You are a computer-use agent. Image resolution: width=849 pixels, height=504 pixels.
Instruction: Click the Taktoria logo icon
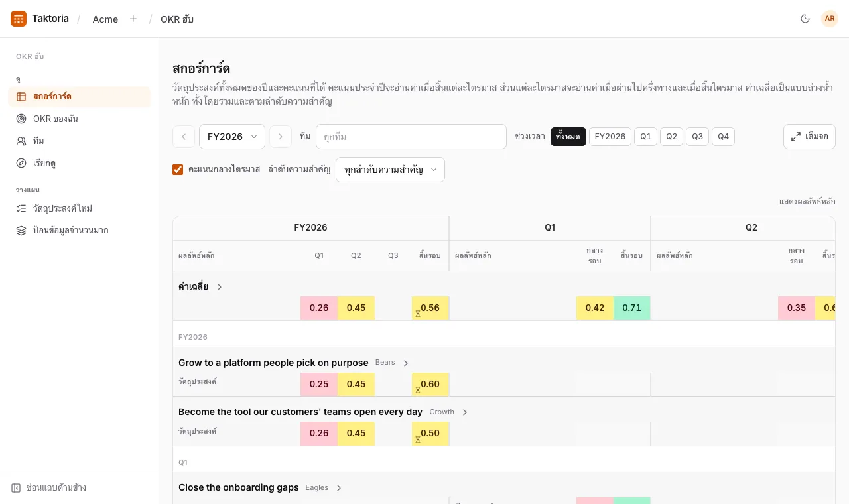(19, 19)
